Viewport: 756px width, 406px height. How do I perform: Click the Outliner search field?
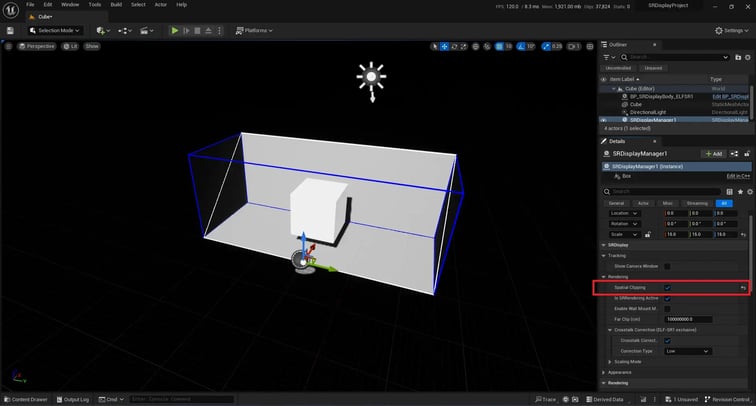click(675, 57)
